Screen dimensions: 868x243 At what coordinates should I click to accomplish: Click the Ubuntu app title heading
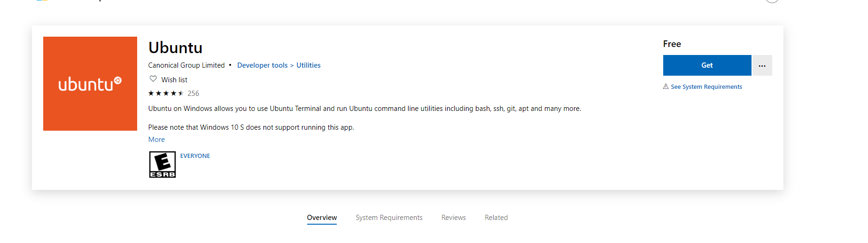point(175,48)
